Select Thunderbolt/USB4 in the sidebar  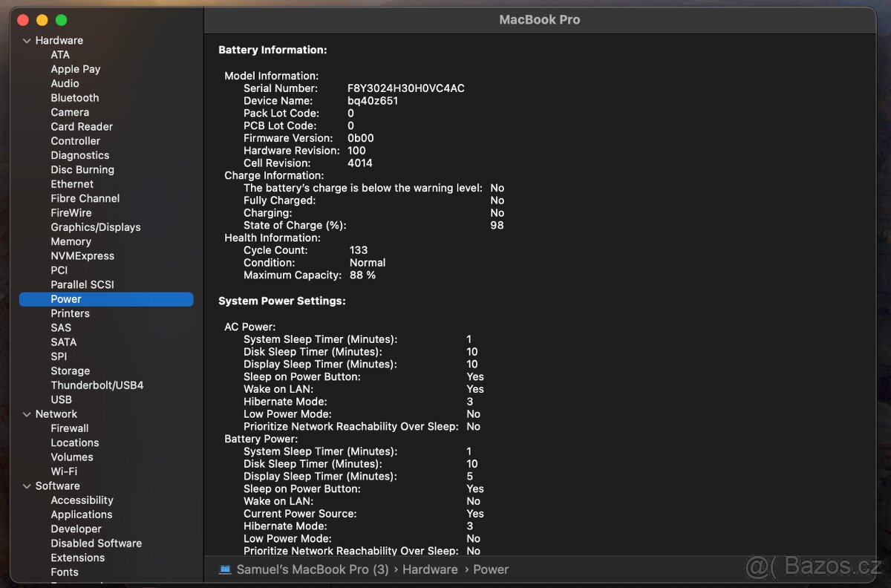tap(97, 385)
